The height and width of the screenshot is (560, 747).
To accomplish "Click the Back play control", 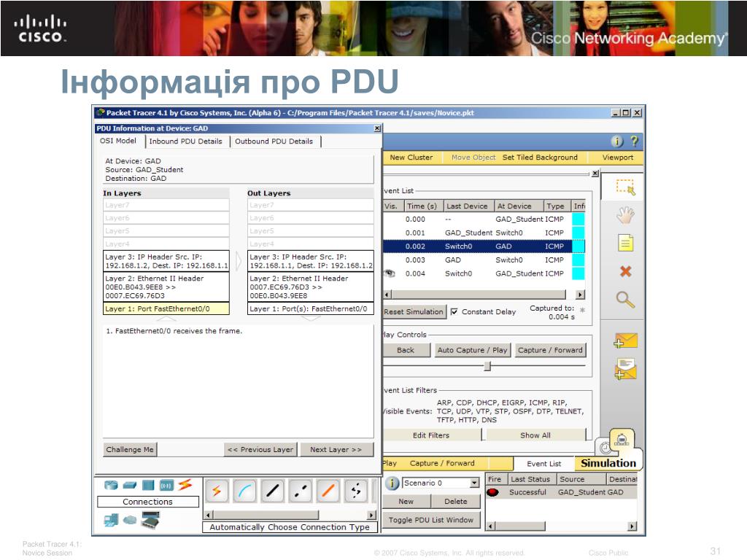I will pyautogui.click(x=406, y=350).
